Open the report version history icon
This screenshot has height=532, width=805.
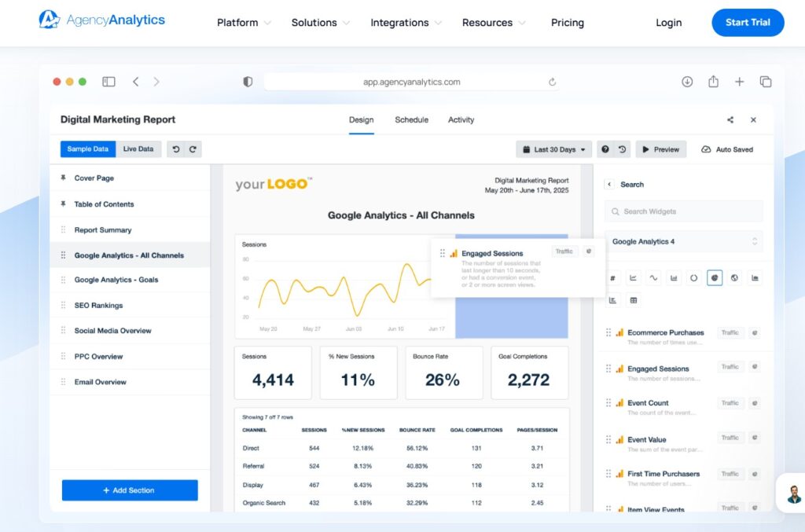(623, 149)
